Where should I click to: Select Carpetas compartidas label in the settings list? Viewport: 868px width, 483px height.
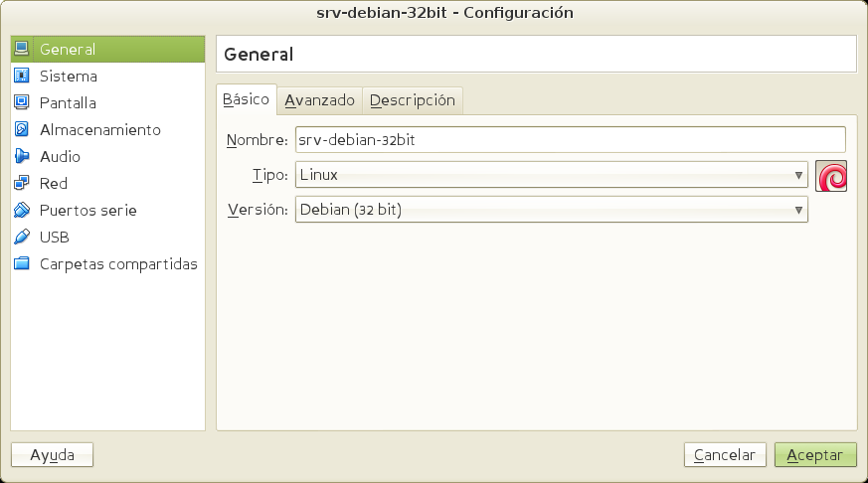118,264
